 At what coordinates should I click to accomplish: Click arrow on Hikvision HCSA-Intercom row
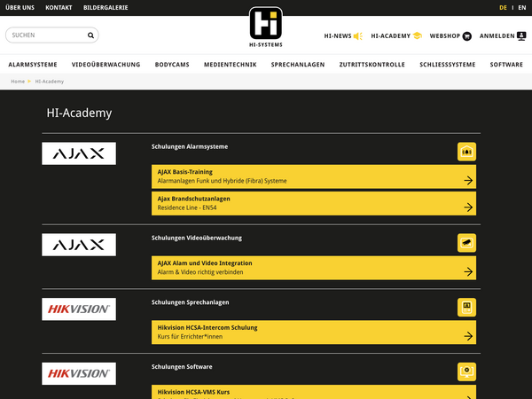tap(468, 336)
